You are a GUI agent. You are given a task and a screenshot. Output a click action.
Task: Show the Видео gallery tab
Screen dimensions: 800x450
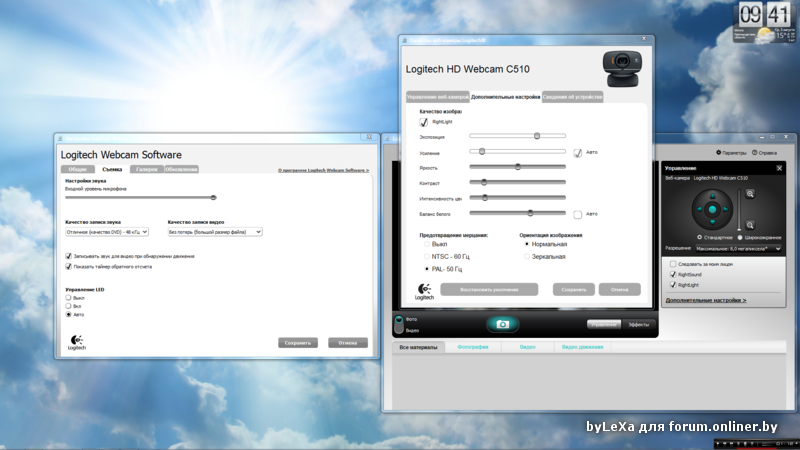(528, 347)
